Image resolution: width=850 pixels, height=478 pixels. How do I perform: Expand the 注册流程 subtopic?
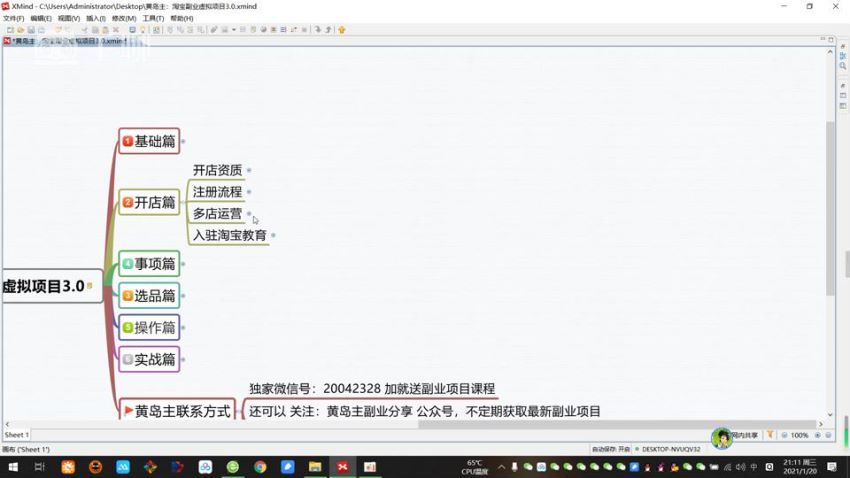pos(249,192)
